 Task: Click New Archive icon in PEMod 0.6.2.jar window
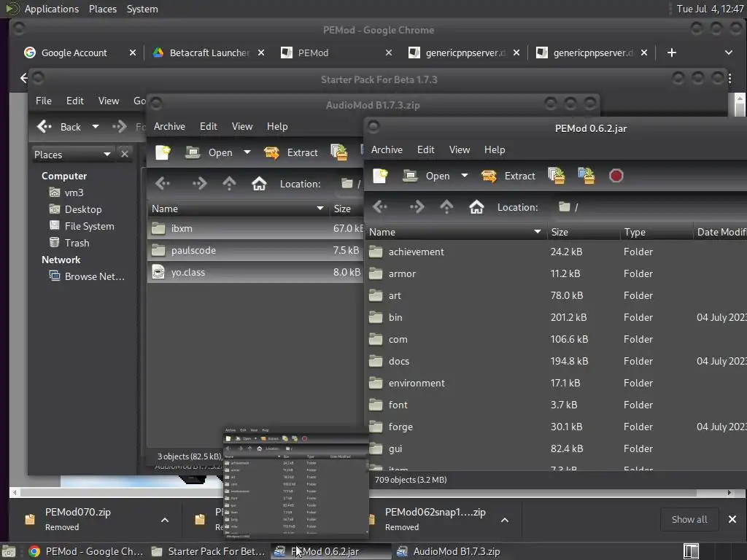(380, 176)
